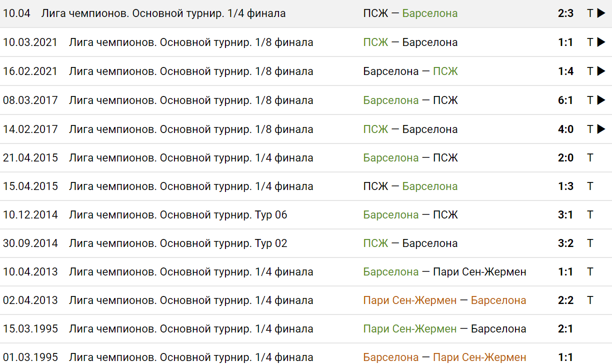
Task: Open the 2:2 score of 02.04.2013
Action: [x=565, y=300]
